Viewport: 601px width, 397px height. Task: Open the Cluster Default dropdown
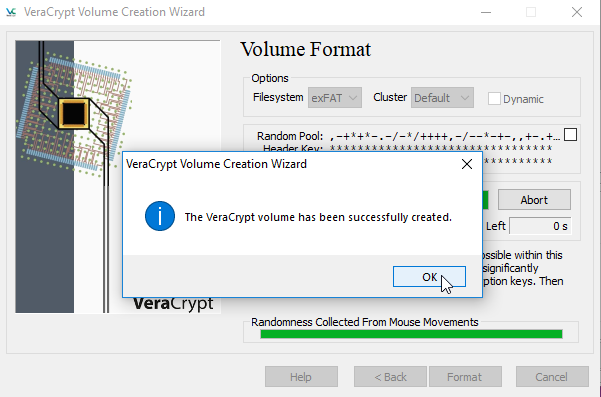pyautogui.click(x=442, y=98)
